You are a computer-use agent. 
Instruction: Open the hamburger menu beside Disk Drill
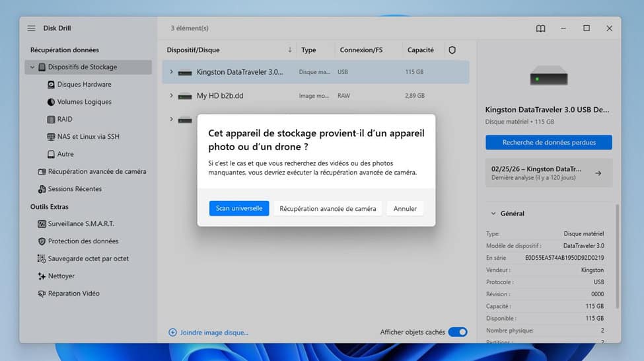click(x=31, y=28)
